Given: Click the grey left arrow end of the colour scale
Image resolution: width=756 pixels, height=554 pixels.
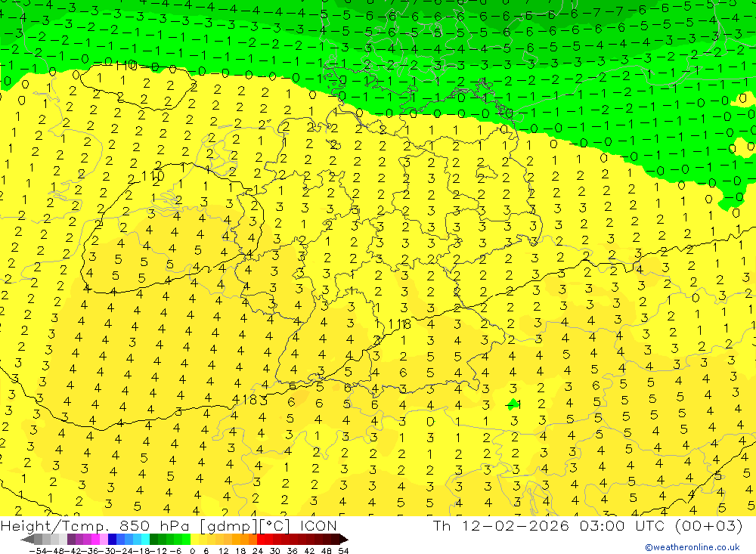Looking at the screenshot, I should pos(27,539).
